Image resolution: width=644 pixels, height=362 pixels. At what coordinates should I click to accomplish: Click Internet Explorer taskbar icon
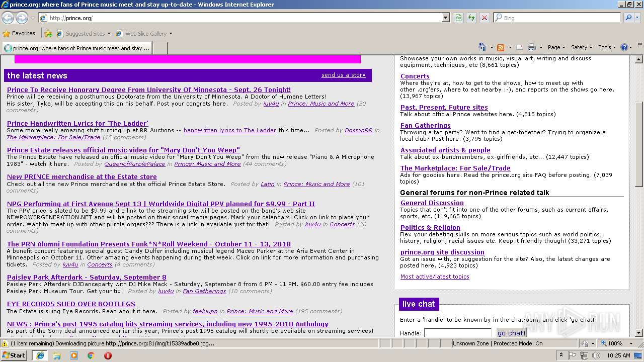(40, 355)
